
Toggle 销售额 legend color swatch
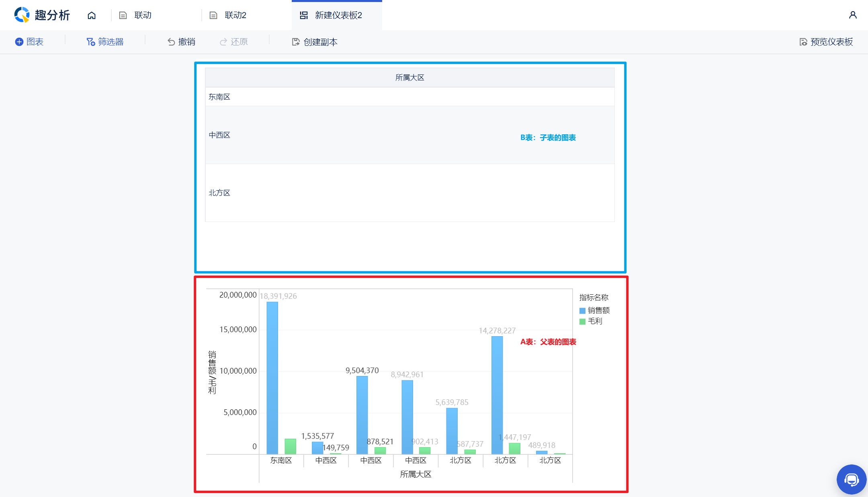click(582, 310)
